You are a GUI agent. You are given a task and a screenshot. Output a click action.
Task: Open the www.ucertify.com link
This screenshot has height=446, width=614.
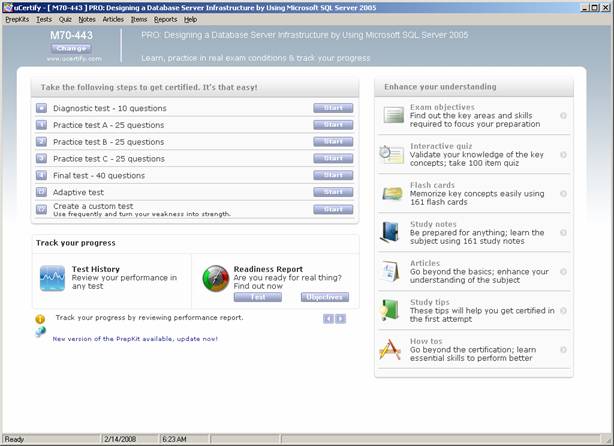[x=74, y=59]
